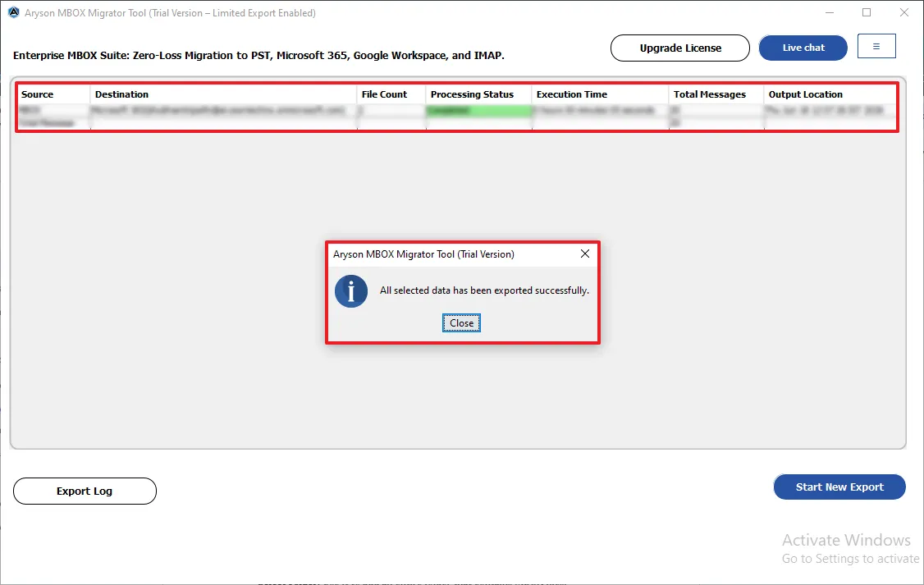Click the Aryson app logo in title bar
Image resolution: width=924 pixels, height=585 pixels.
[x=14, y=12]
